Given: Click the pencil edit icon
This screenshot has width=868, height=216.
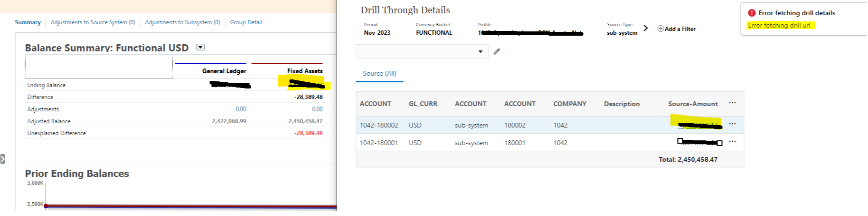Looking at the screenshot, I should click(x=497, y=51).
